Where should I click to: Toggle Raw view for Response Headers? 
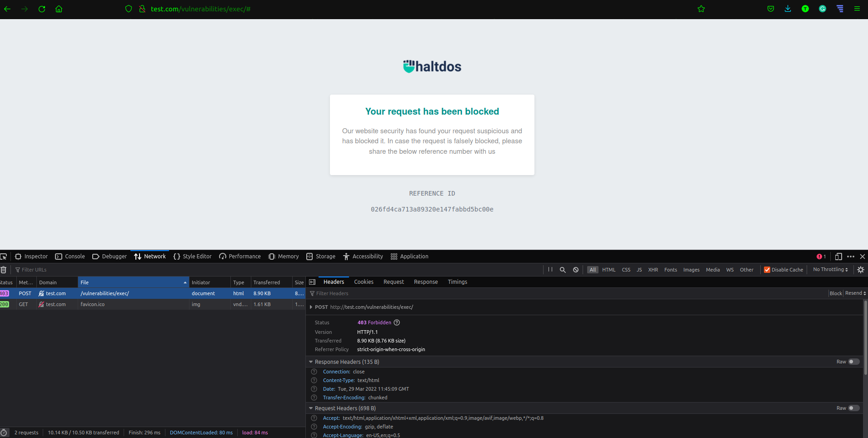pos(854,362)
